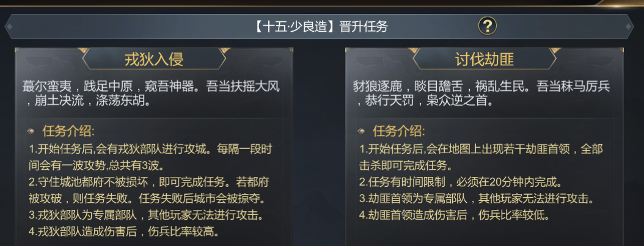This screenshot has width=644, height=246.
Task: Click right diamond ornament on header bar
Action: click(x=629, y=27)
